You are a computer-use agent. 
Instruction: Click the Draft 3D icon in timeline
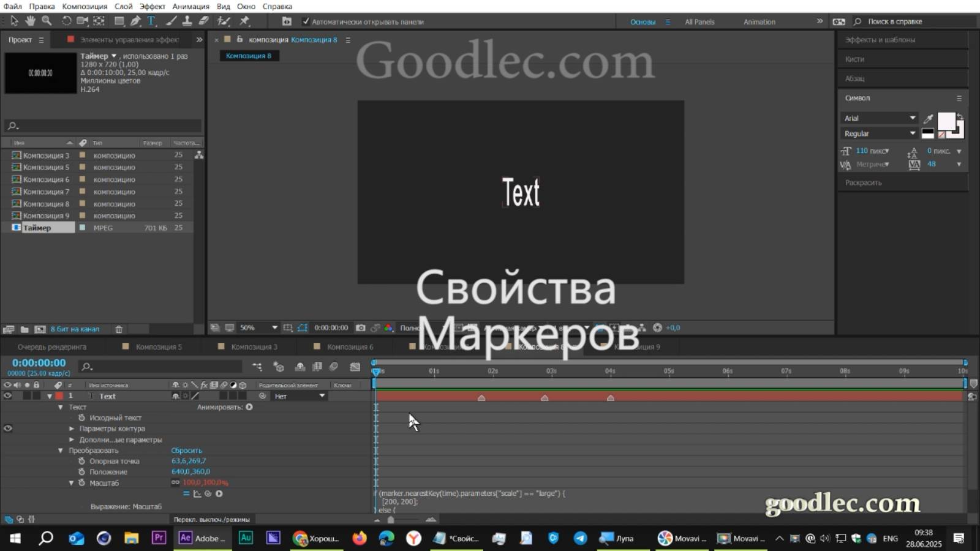[279, 367]
